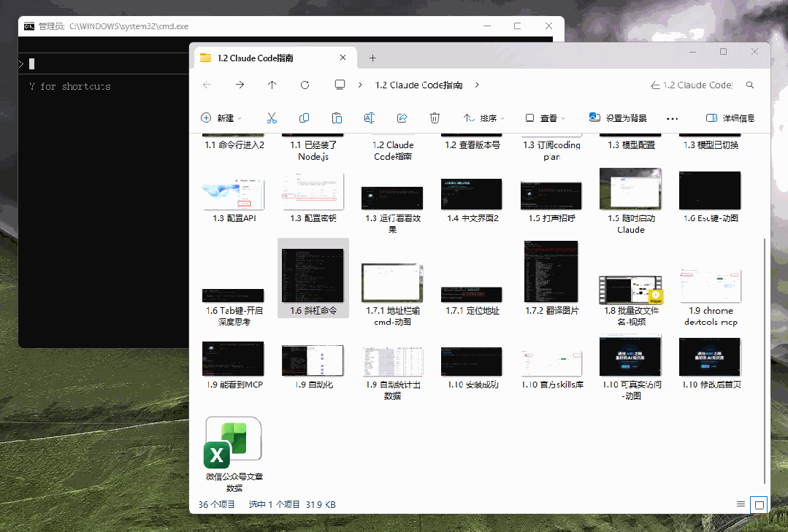This screenshot has width=788, height=532.
Task: Select the 1.10 可真实访问-动图 file
Action: (631, 368)
